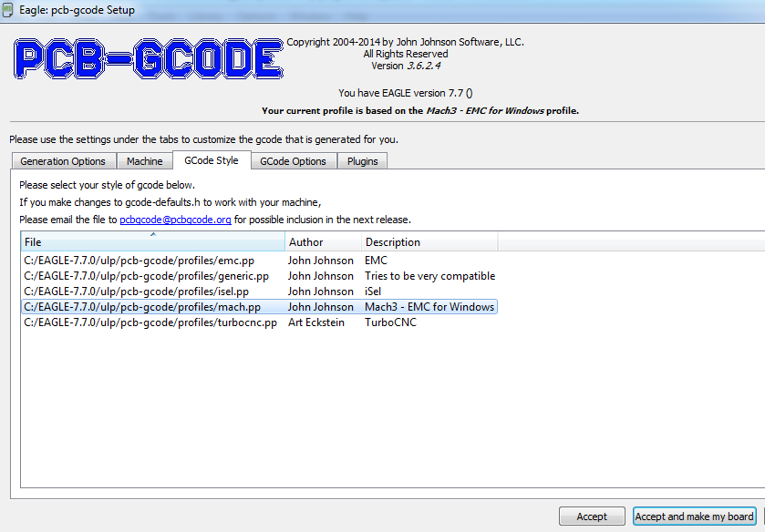The height and width of the screenshot is (532, 765).
Task: Click the File column sort arrow
Action: (153, 234)
